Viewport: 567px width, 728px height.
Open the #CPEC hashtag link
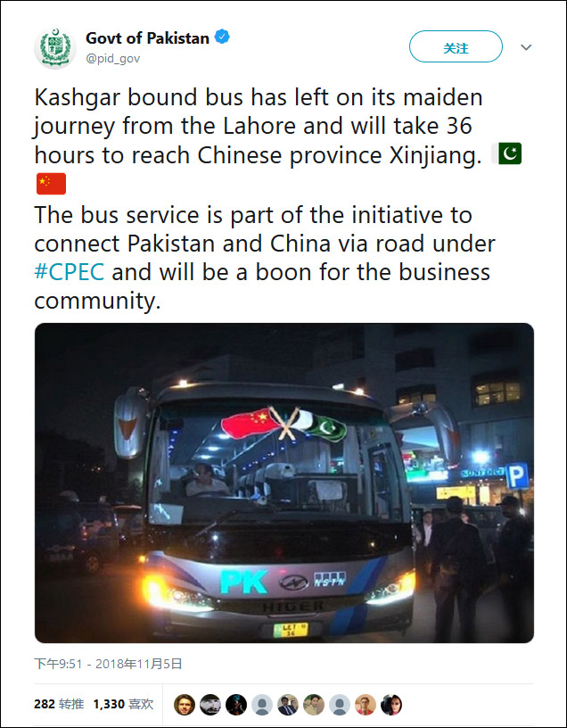70,272
